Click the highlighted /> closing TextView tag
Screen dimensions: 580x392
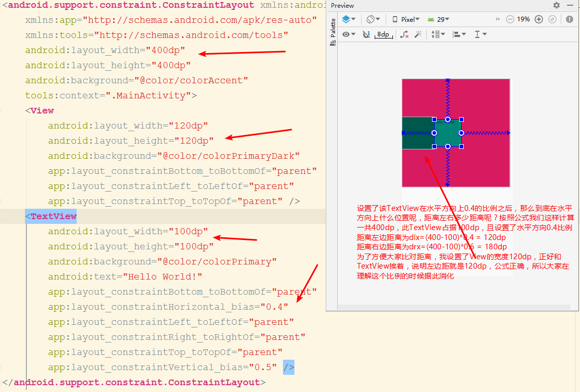289,368
